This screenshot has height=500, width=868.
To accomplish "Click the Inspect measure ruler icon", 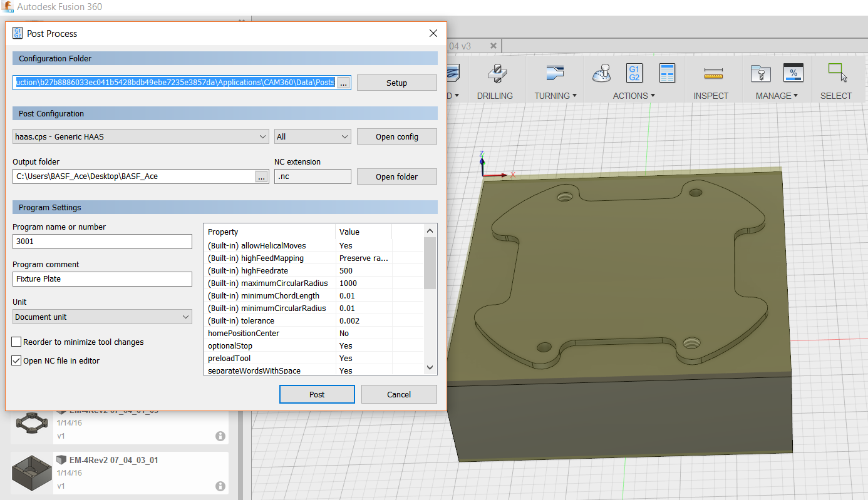I will click(x=713, y=74).
